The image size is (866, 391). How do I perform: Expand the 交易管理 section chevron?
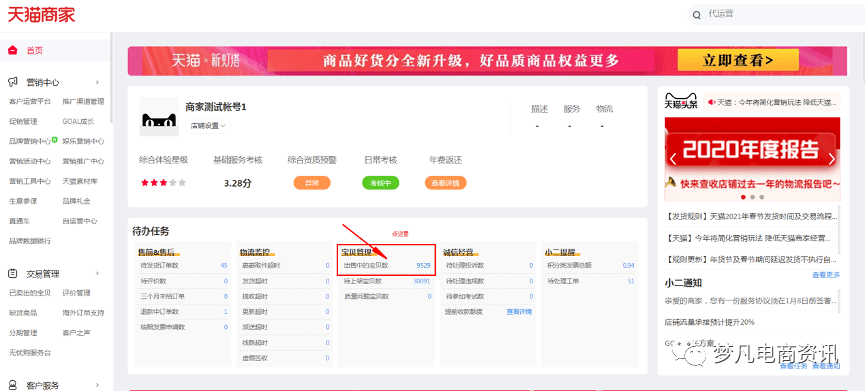97,273
